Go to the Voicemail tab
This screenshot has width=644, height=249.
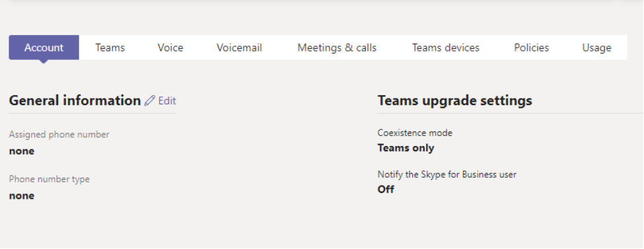click(x=240, y=48)
